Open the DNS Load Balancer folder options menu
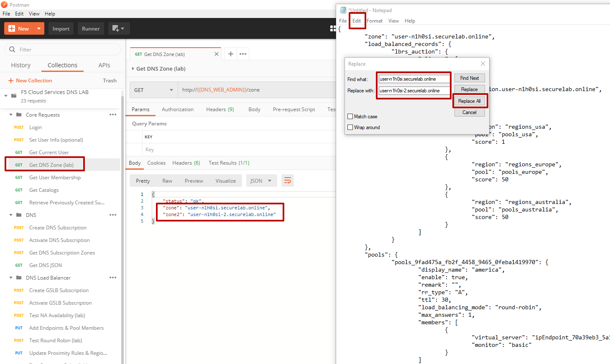 113,277
